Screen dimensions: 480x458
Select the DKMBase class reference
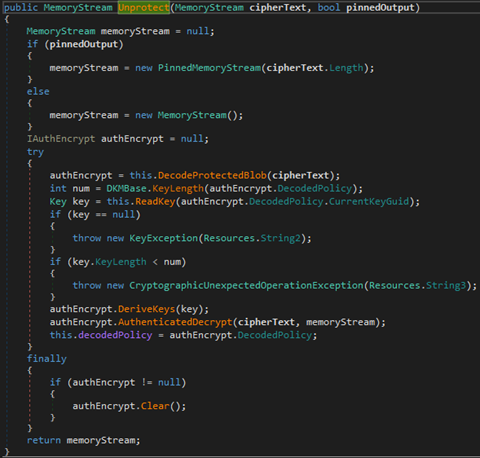point(126,189)
